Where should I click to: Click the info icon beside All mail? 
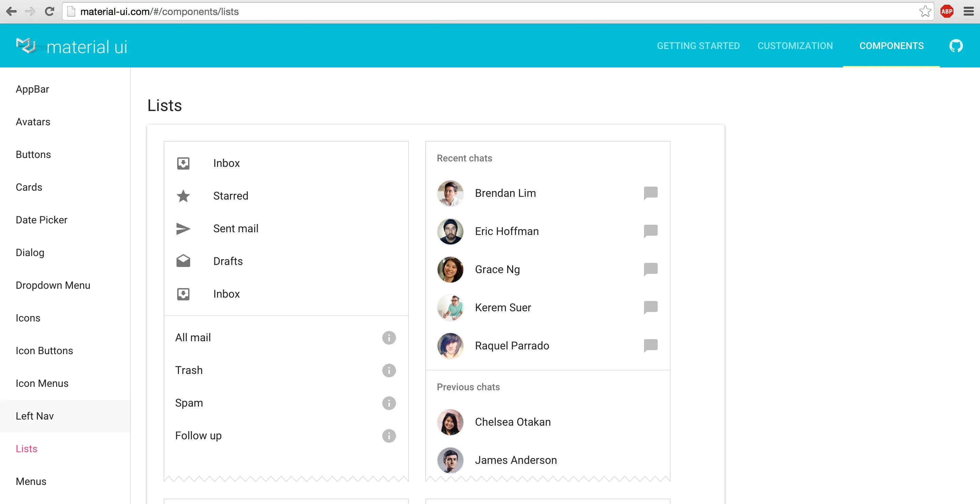389,337
